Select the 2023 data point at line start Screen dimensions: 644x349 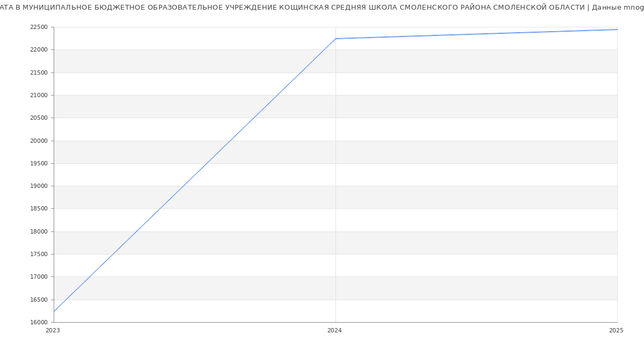pos(54,311)
